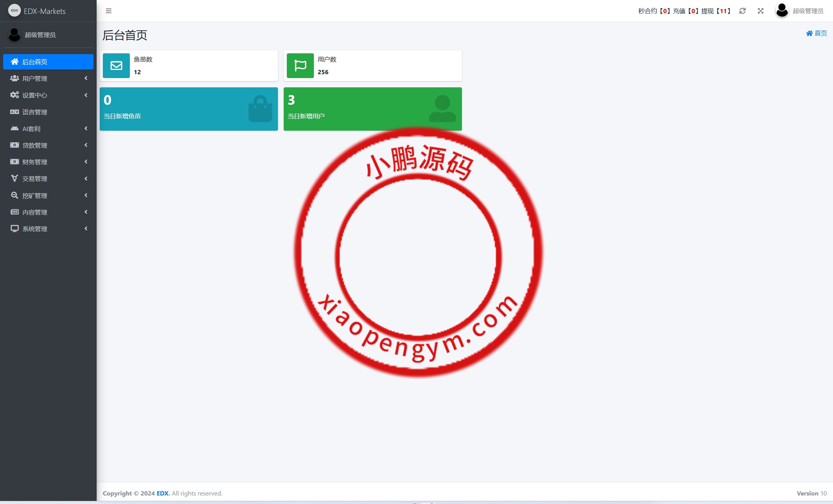Image resolution: width=833 pixels, height=504 pixels.
Task: Open the AI套利 menu
Action: (31, 129)
